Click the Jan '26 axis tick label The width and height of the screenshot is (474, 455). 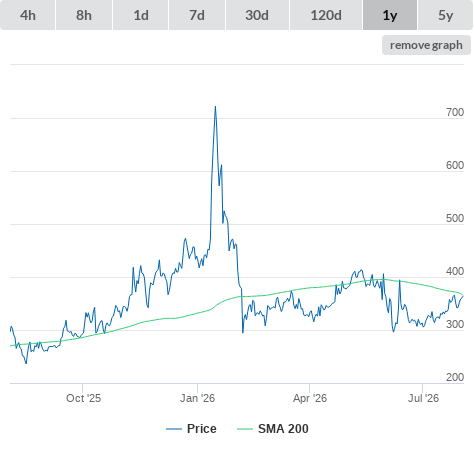click(197, 398)
